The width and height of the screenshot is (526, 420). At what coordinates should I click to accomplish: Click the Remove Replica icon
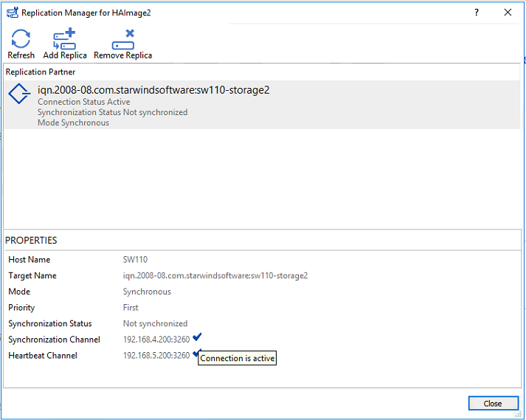click(123, 39)
